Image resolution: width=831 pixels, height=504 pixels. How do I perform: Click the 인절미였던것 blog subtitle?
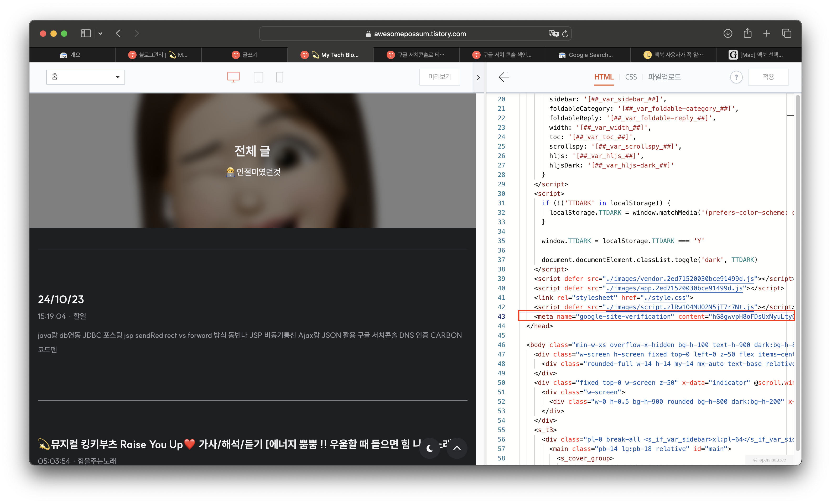point(253,172)
